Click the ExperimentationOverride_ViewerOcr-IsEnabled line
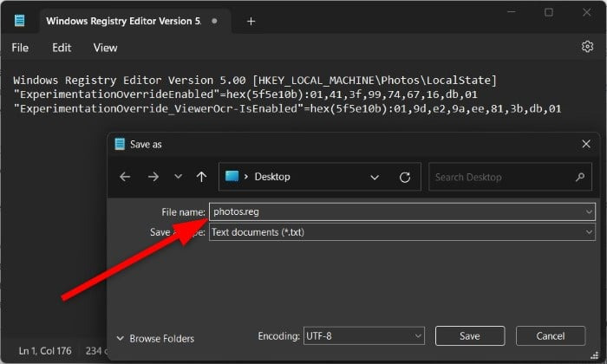 (x=287, y=108)
